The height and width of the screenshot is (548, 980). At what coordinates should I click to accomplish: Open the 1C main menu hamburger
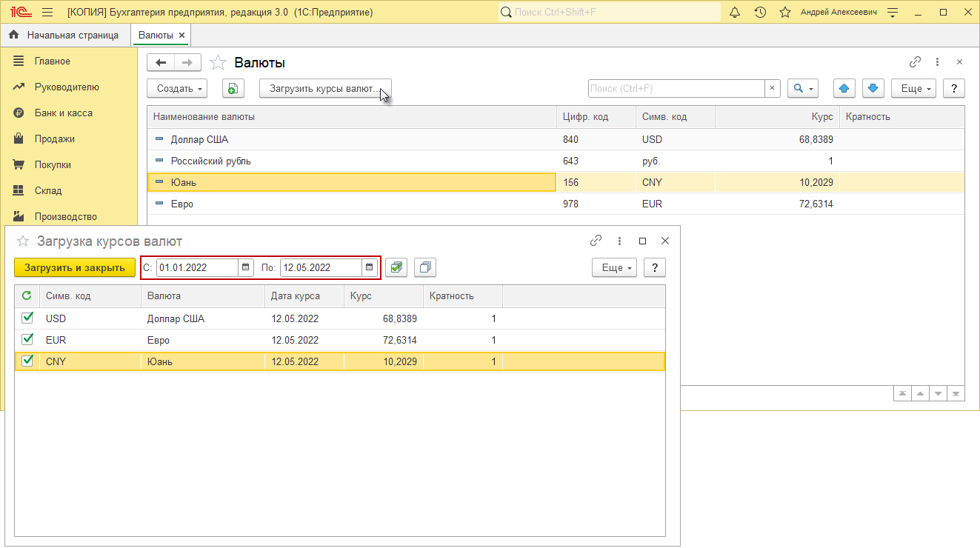point(47,13)
